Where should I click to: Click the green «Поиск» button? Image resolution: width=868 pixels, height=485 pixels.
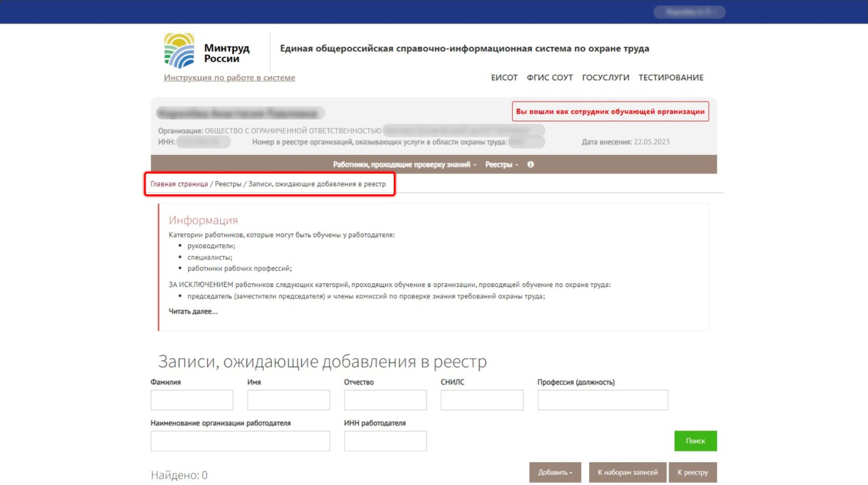[696, 441]
